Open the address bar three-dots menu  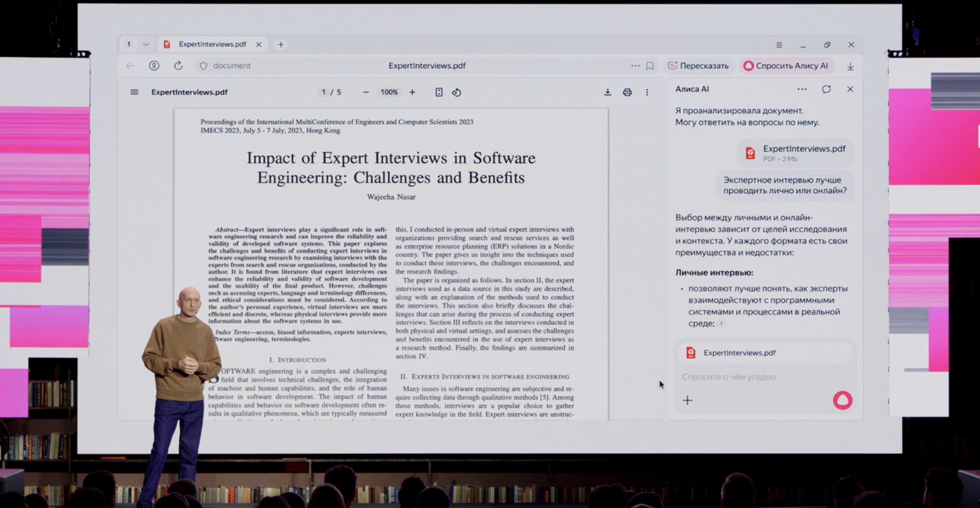point(635,66)
